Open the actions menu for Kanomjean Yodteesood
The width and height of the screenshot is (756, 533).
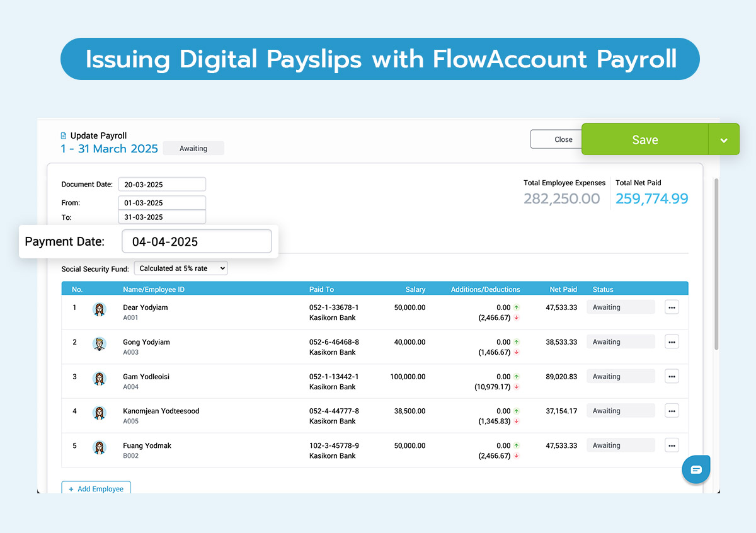click(x=672, y=410)
